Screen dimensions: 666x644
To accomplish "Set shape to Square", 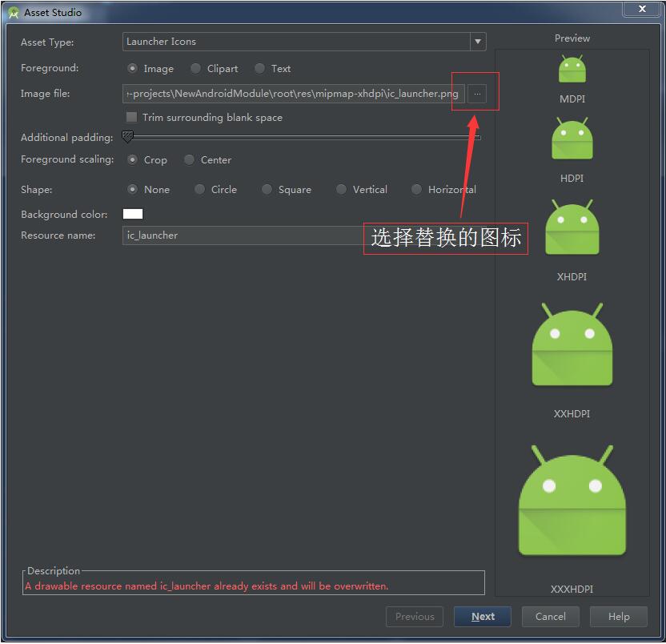I will click(267, 190).
